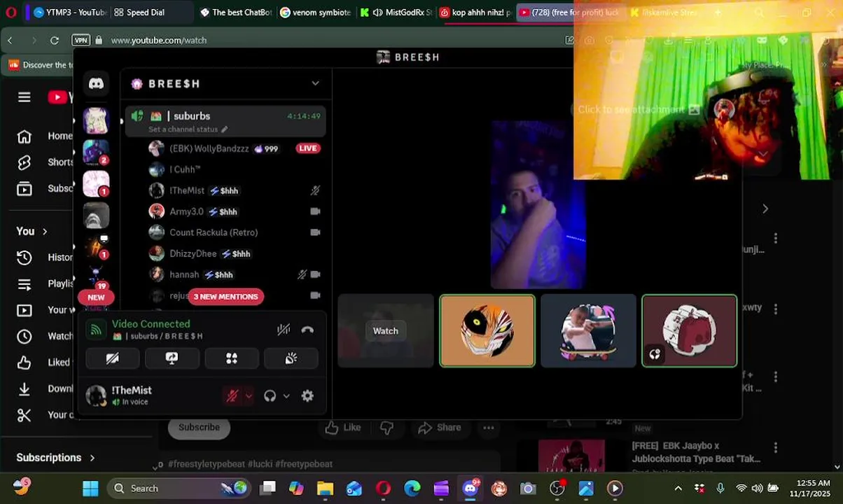Go to YouTube Home
This screenshot has height=504, width=843.
pyautogui.click(x=46, y=136)
